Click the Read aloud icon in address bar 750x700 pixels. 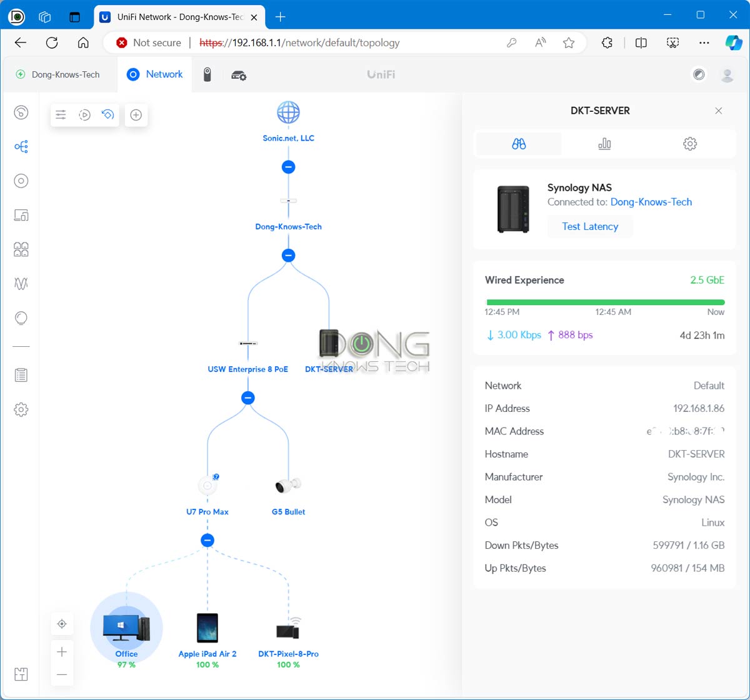click(x=541, y=42)
